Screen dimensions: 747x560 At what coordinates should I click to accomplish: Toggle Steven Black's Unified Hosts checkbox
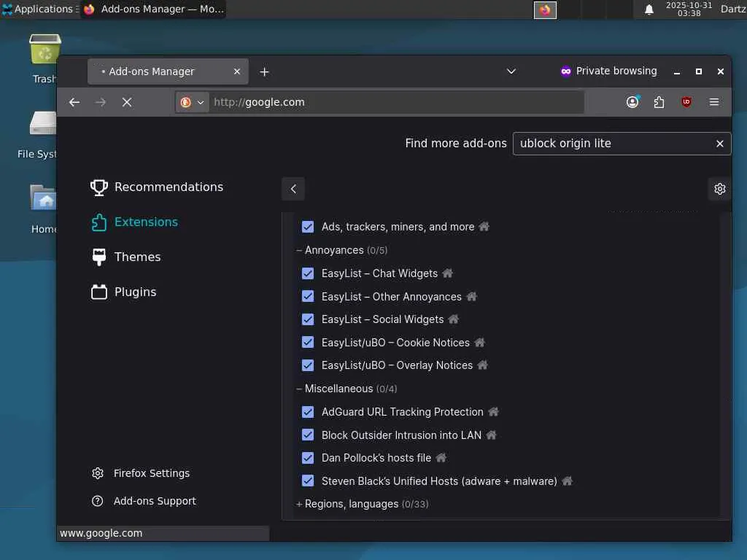coord(308,481)
